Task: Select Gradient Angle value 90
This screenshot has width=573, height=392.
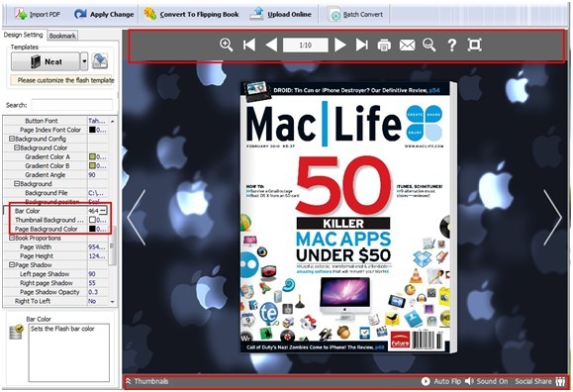Action: pyautogui.click(x=92, y=175)
